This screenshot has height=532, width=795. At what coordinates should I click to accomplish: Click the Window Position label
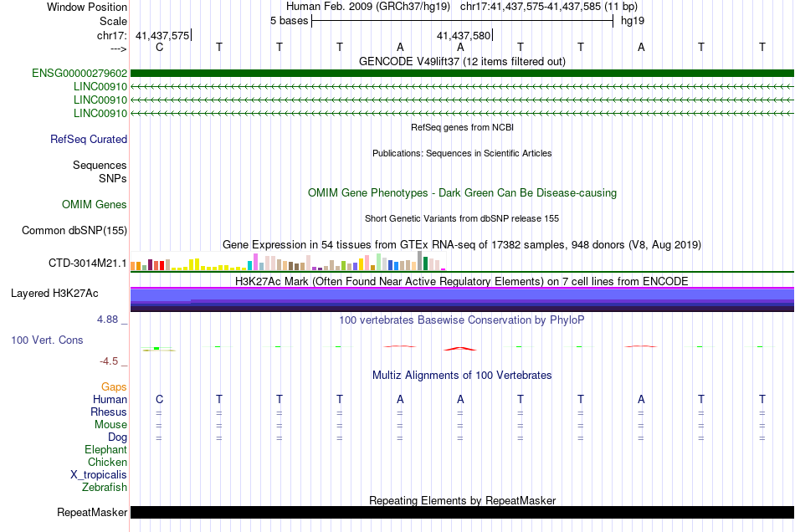[87, 7]
